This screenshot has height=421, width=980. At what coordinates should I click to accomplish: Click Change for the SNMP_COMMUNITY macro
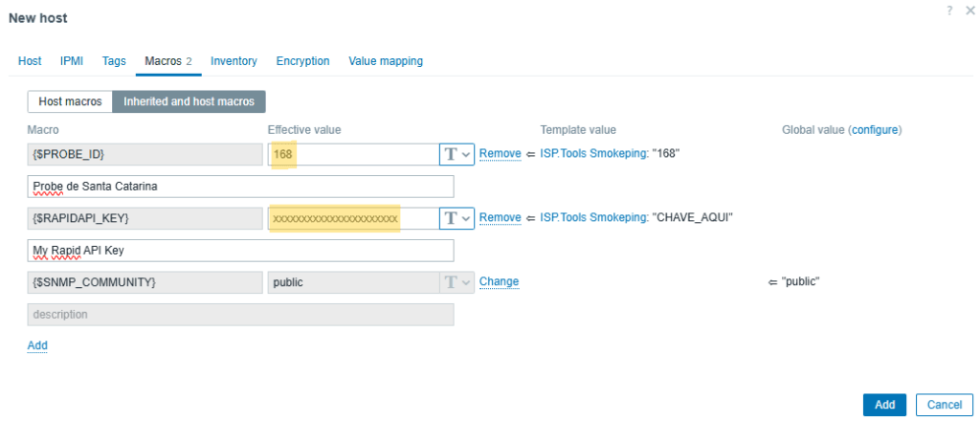(499, 282)
